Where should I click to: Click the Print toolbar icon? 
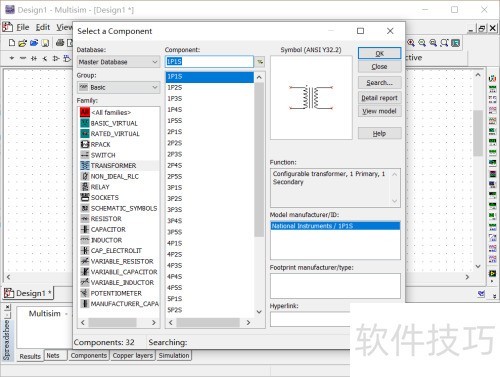[60, 43]
